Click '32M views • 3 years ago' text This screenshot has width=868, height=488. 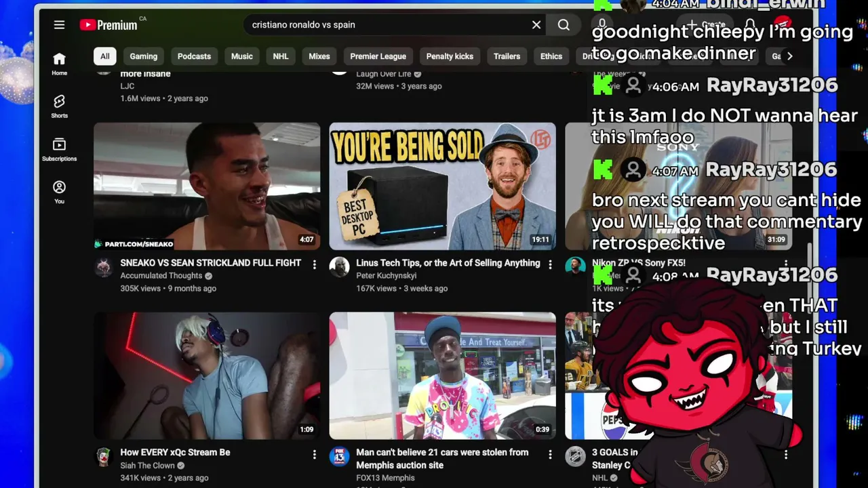pyautogui.click(x=399, y=87)
